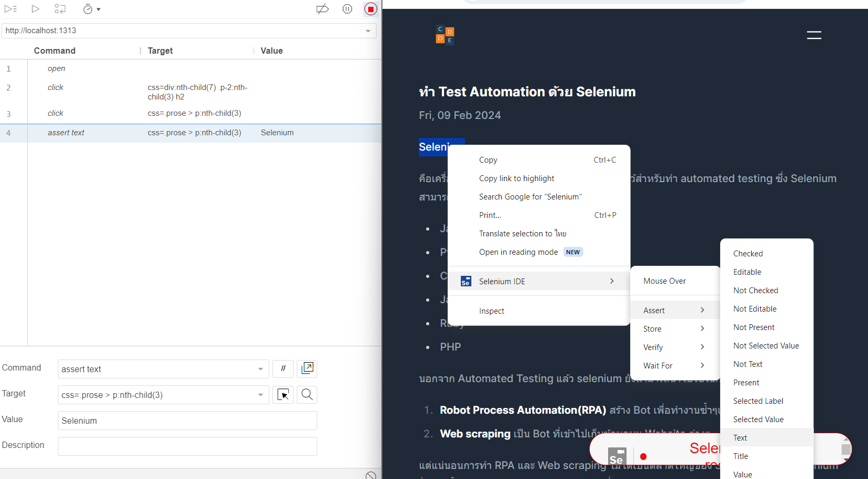The image size is (868, 479).
Task: Click the CODE site logo
Action: (x=445, y=35)
